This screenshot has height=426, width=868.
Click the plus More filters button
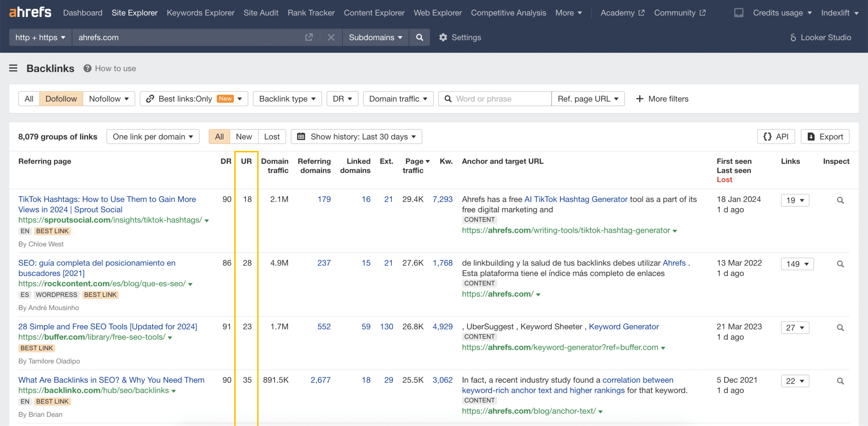tap(662, 99)
